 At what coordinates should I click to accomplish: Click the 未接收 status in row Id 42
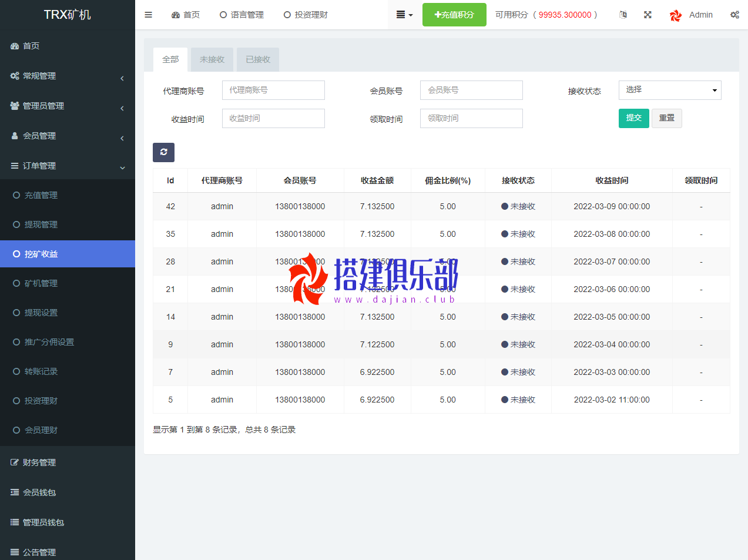(518, 206)
